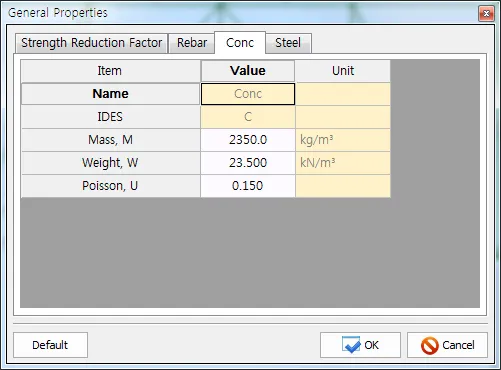Image resolution: width=501 pixels, height=370 pixels.
Task: Click the kN/m³ unit cell
Action: click(x=343, y=163)
